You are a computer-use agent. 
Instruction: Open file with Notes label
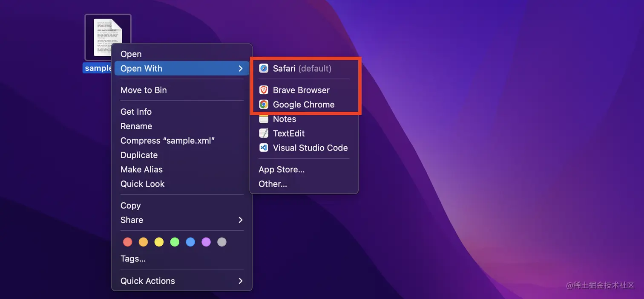click(285, 119)
